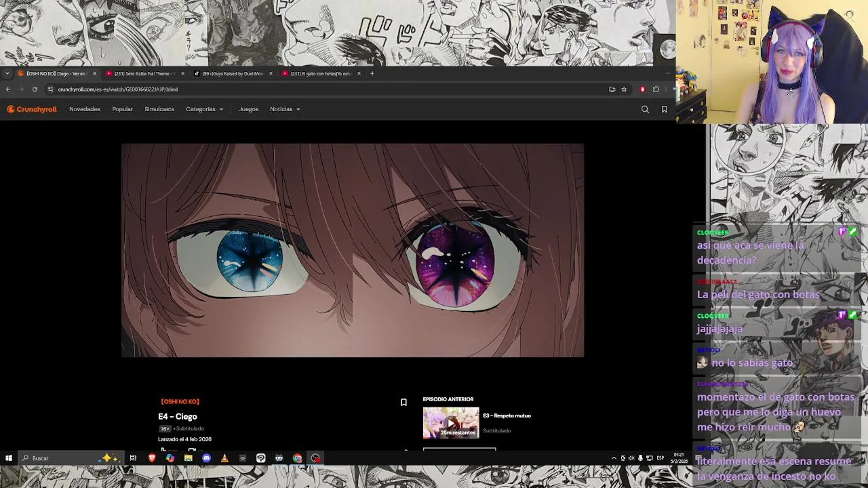The height and width of the screenshot is (488, 868).
Task: Open the Crunchyroll search icon
Action: 645,109
